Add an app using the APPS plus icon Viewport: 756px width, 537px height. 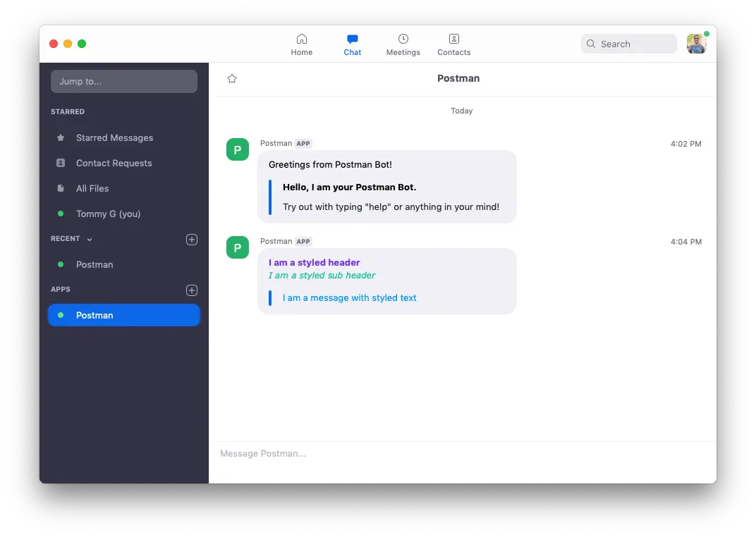point(191,290)
